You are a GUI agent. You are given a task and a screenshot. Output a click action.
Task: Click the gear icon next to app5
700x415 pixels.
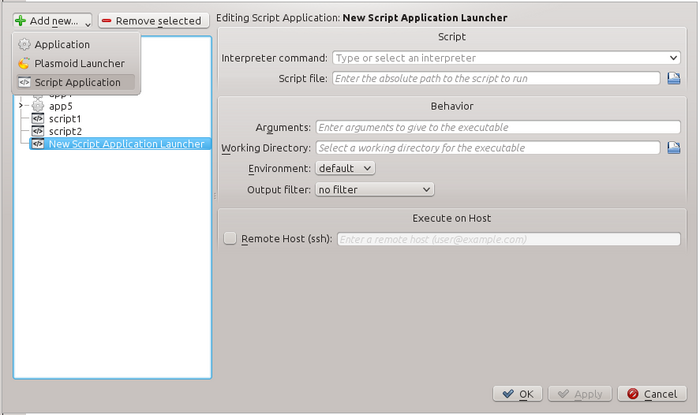38,105
